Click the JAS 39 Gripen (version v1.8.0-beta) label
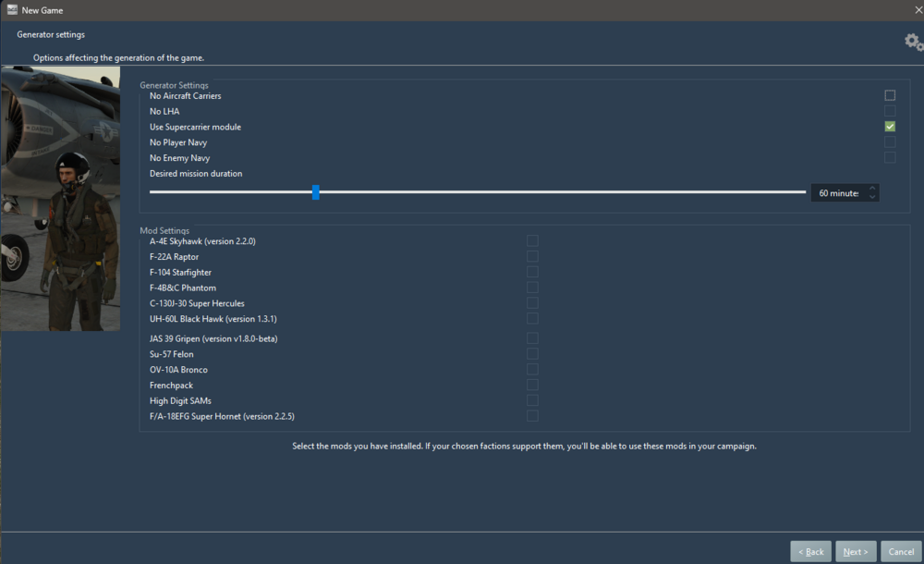The width and height of the screenshot is (924, 564). click(213, 338)
